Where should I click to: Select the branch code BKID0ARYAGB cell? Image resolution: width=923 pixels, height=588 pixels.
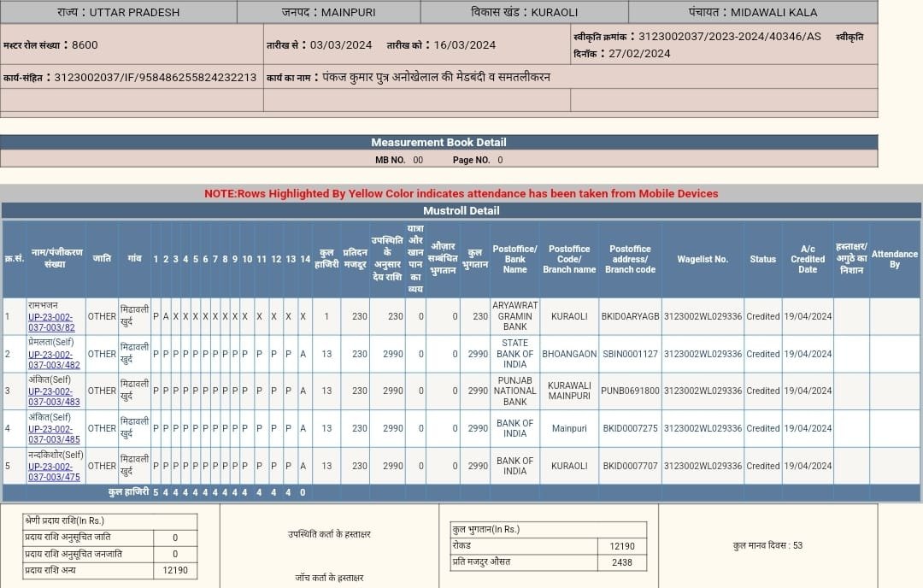point(631,316)
